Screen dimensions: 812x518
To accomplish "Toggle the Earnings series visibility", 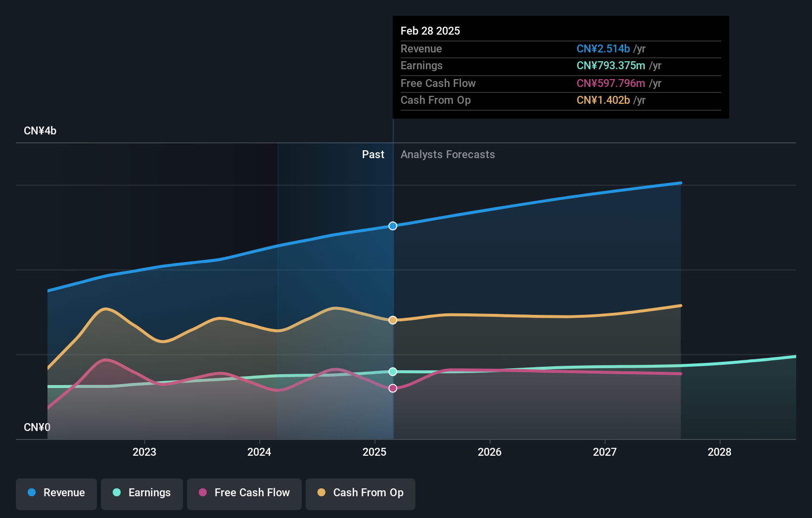I will [142, 493].
